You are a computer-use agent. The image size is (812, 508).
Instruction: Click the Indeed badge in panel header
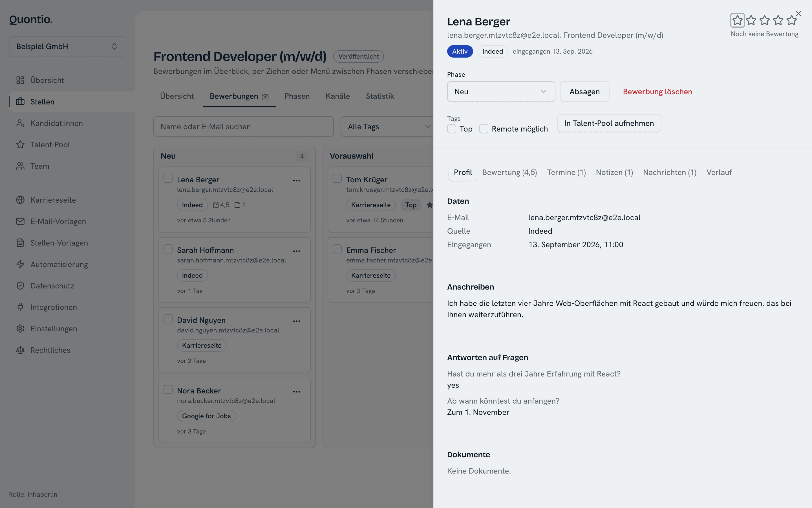493,51
